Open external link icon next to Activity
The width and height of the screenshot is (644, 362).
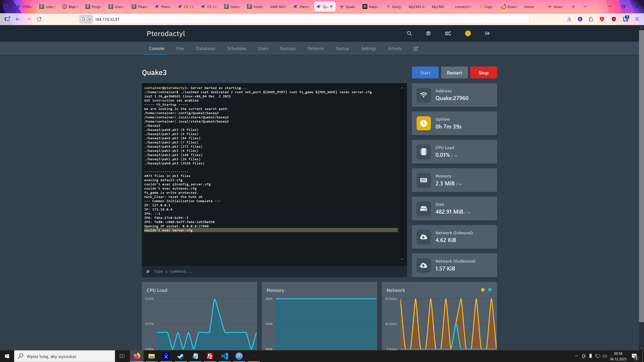pos(416,48)
